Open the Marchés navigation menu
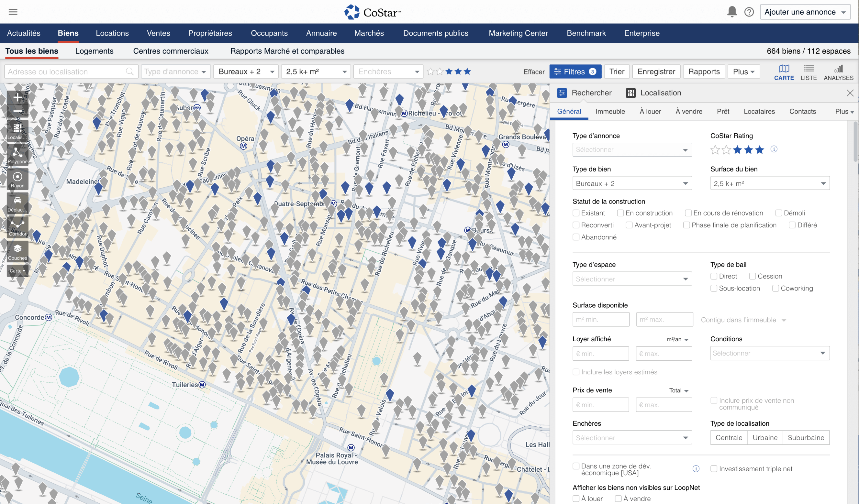The height and width of the screenshot is (504, 859). pyautogui.click(x=369, y=33)
